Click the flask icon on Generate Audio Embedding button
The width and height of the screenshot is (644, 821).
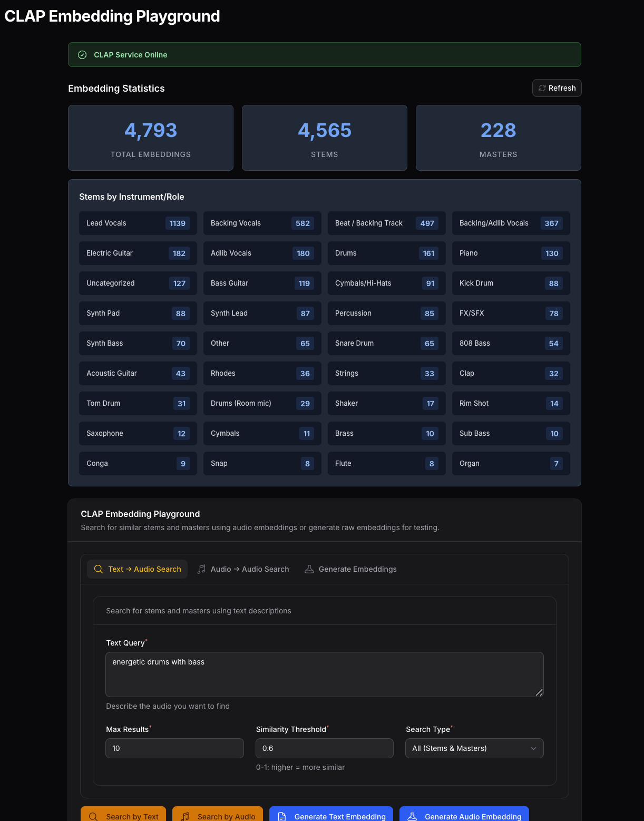click(x=413, y=816)
